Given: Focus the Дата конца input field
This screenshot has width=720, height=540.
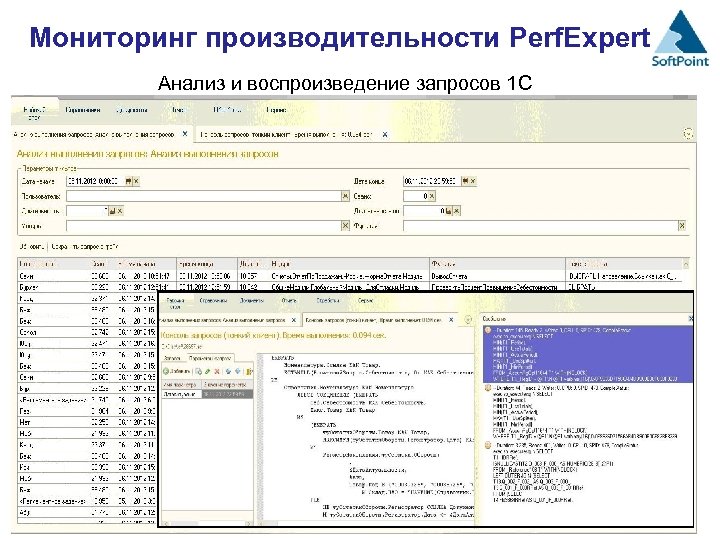Looking at the screenshot, I should point(432,181).
